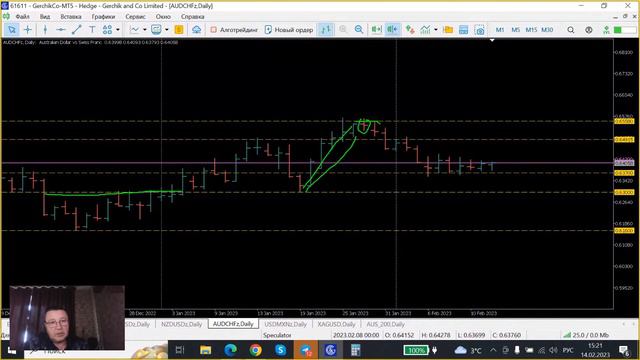Open the Вставка menu

pyautogui.click(x=71, y=17)
